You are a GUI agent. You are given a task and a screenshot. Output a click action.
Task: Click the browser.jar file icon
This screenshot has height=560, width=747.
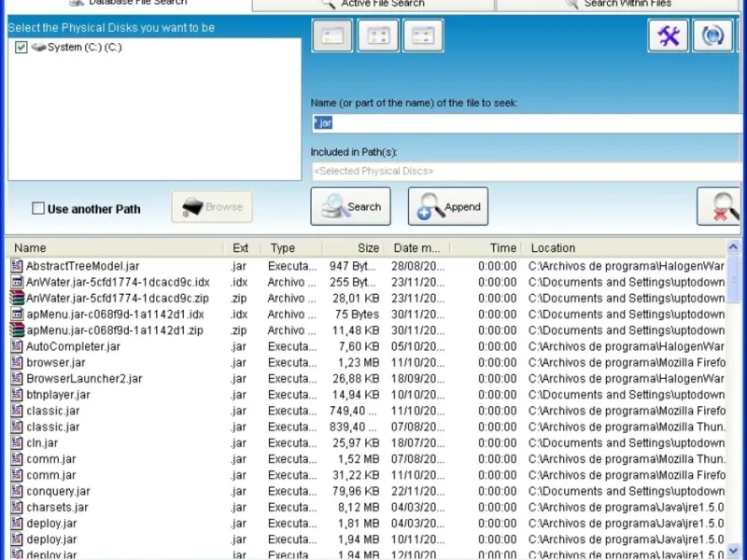tap(17, 362)
